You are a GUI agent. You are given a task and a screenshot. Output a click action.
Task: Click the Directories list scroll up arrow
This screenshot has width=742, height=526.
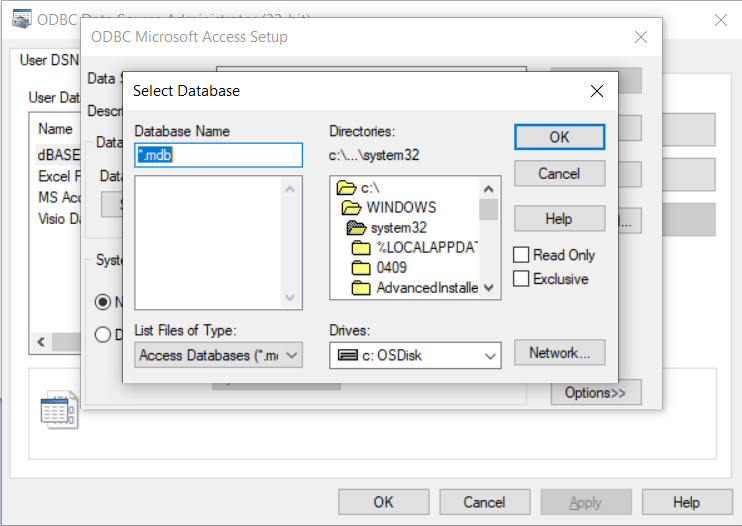488,189
